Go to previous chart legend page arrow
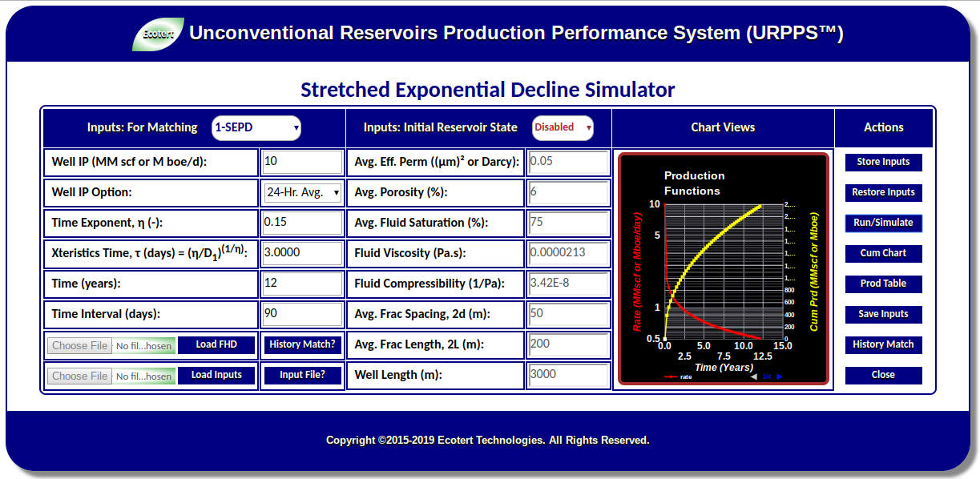 753,376
